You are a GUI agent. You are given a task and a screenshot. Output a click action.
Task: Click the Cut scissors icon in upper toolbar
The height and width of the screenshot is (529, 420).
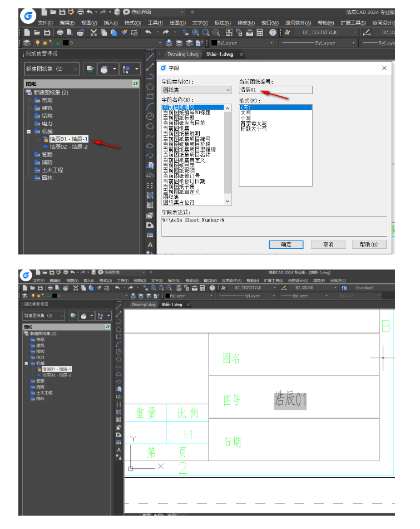pyautogui.click(x=93, y=32)
